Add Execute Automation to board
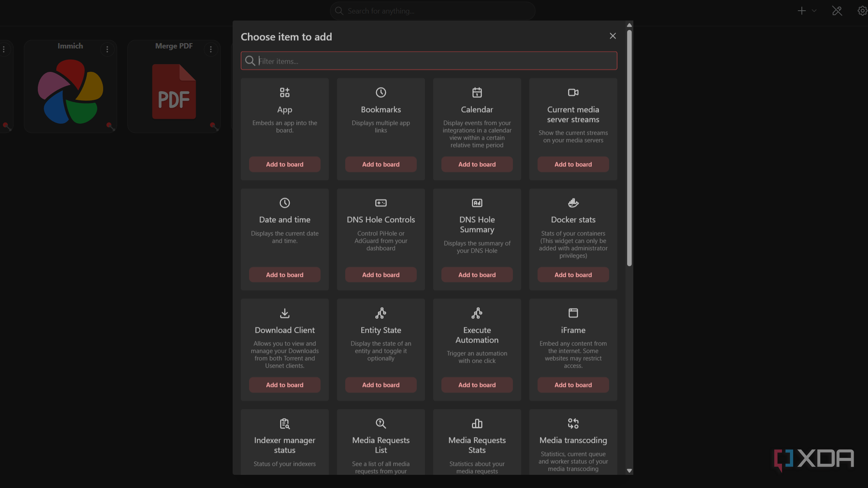Screen dimensions: 868x488 [477, 385]
